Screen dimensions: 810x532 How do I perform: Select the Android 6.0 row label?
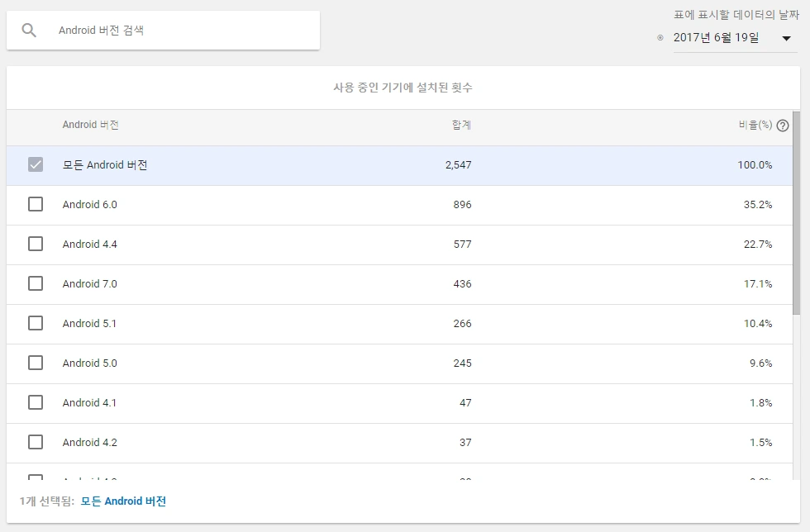[x=90, y=205]
